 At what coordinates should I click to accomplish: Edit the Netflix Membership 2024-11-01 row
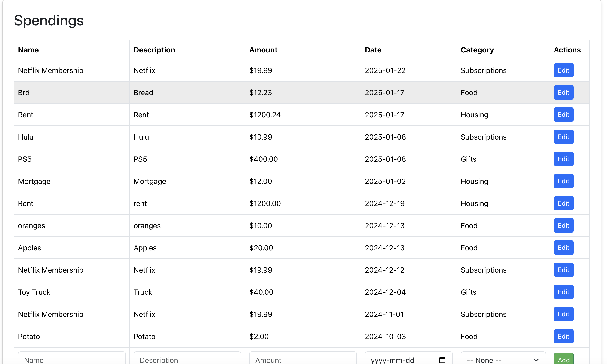563,314
